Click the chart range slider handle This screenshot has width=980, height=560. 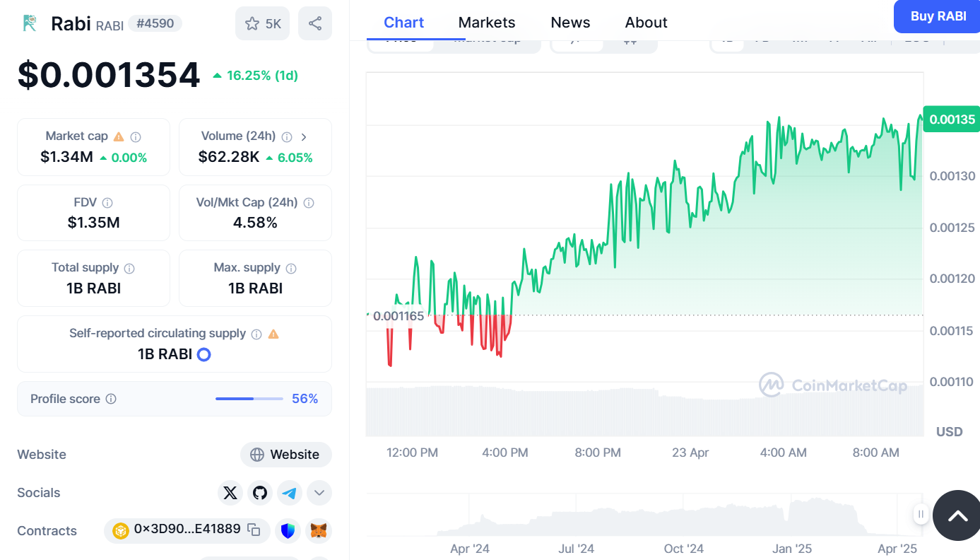(x=921, y=514)
